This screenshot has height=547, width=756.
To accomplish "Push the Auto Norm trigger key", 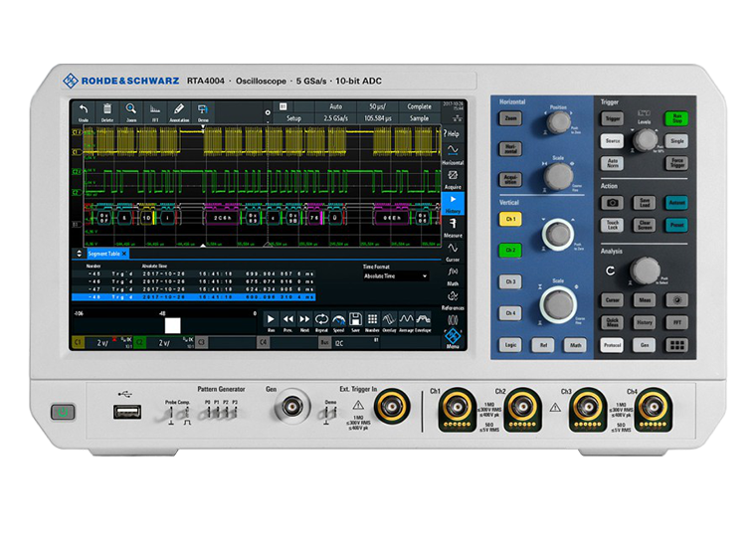I will [612, 163].
